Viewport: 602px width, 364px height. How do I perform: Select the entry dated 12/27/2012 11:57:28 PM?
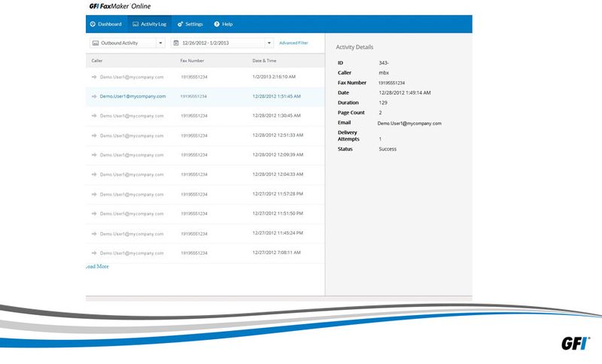205,195
